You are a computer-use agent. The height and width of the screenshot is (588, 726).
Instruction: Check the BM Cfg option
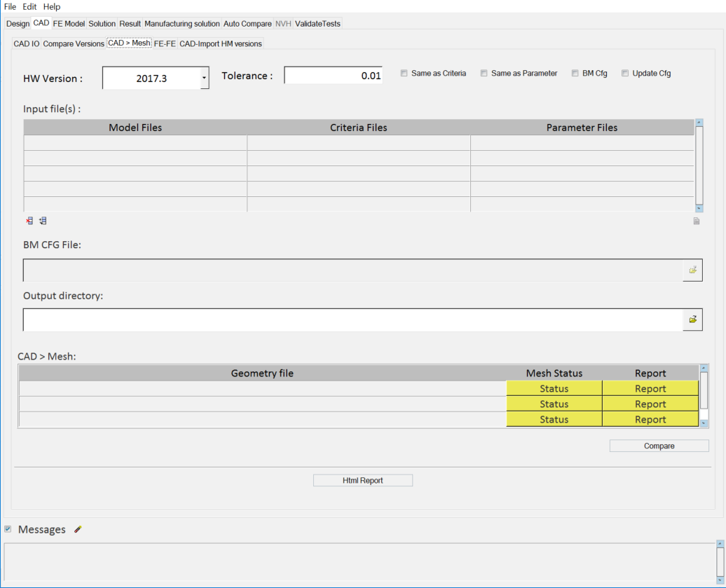[575, 73]
